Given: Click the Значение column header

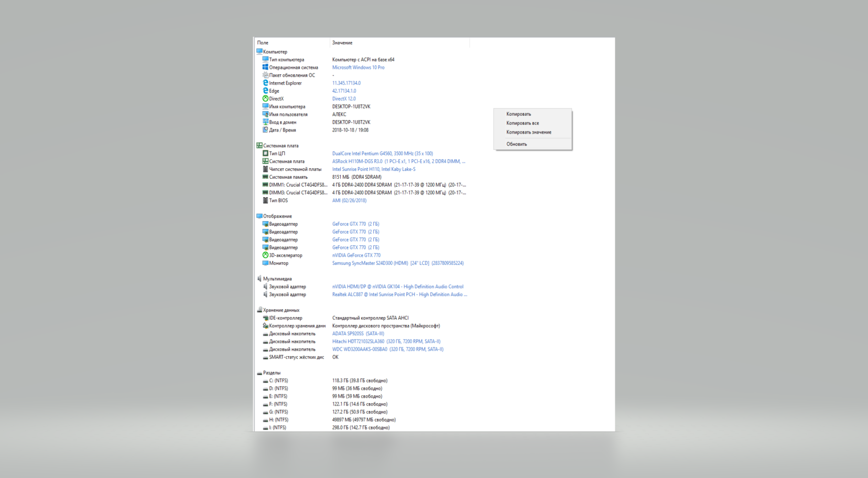Looking at the screenshot, I should (x=399, y=42).
